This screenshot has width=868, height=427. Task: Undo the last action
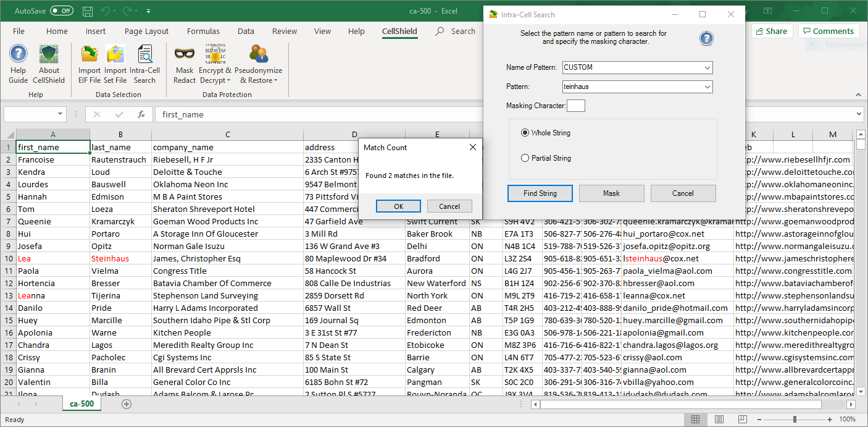tap(105, 11)
